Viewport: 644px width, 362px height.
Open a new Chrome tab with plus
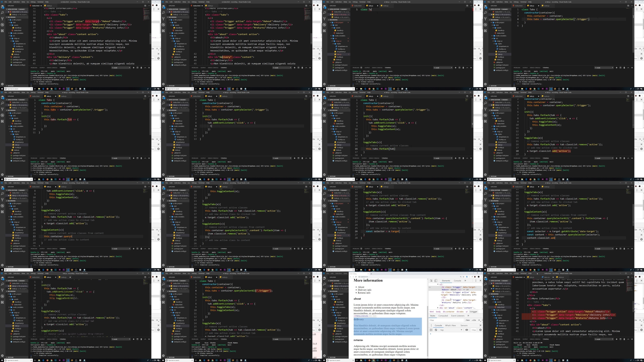pyautogui.click(x=371, y=274)
